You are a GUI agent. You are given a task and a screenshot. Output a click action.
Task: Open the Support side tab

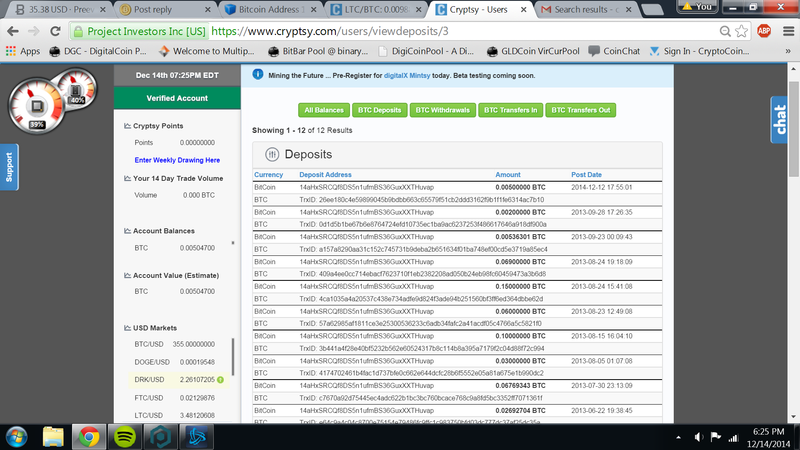click(9, 167)
